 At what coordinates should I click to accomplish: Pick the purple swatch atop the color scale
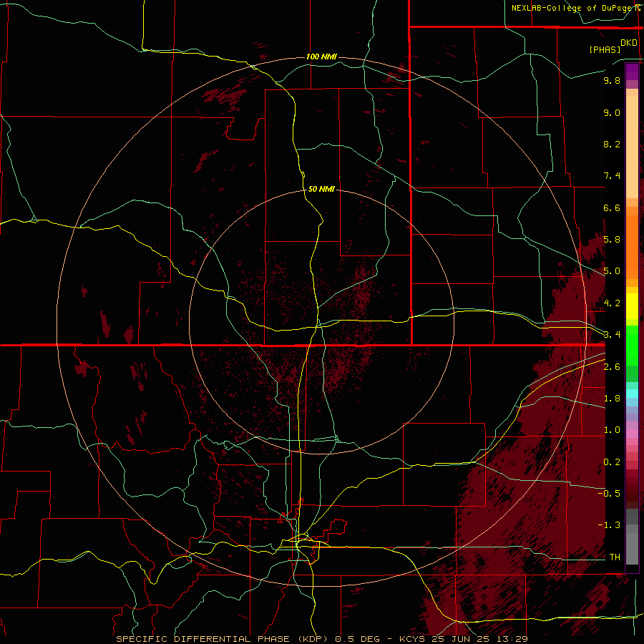pos(632,72)
